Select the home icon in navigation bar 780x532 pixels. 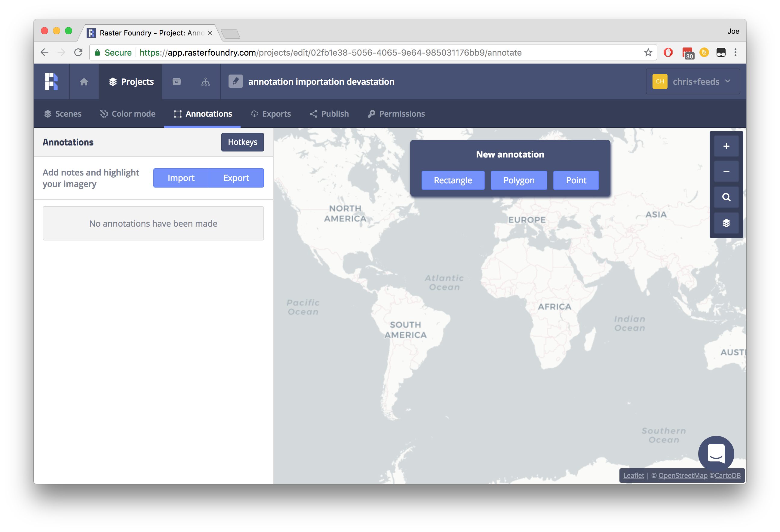tap(84, 81)
